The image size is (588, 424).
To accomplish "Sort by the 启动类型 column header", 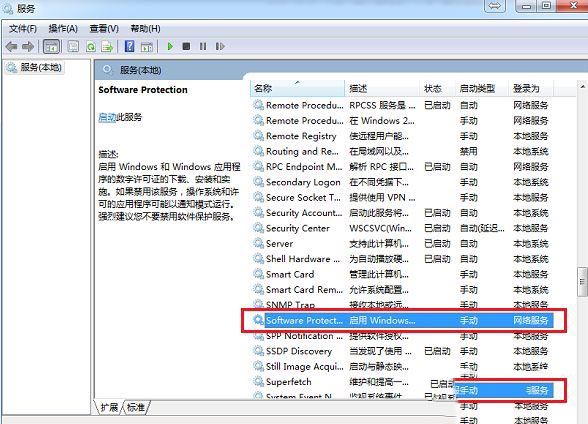I will (482, 88).
